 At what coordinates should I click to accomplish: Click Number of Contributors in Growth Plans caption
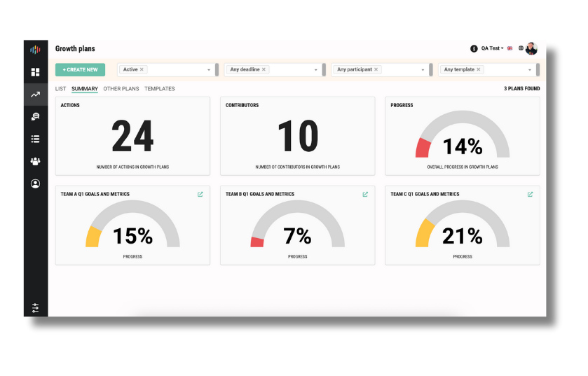coord(298,167)
